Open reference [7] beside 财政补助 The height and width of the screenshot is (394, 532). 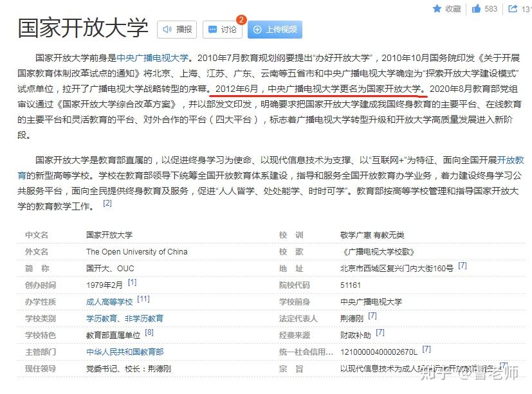click(380, 332)
